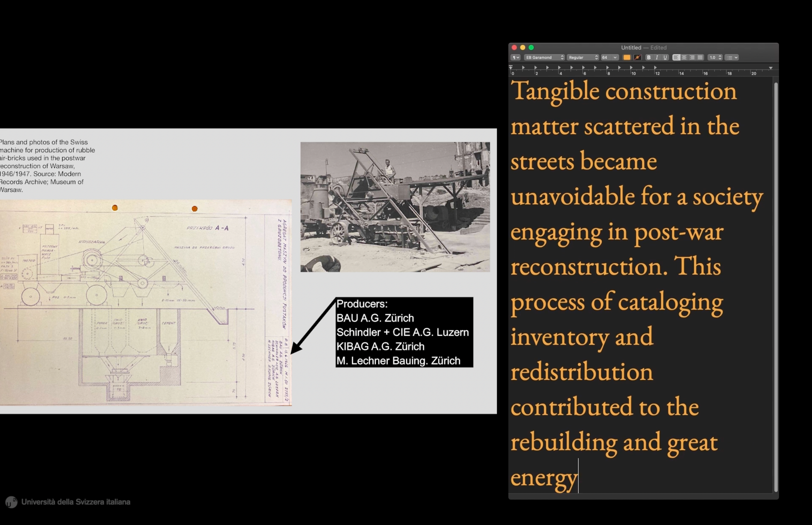This screenshot has height=525, width=812.
Task: Click the rubble machine photograph
Action: pyautogui.click(x=395, y=207)
